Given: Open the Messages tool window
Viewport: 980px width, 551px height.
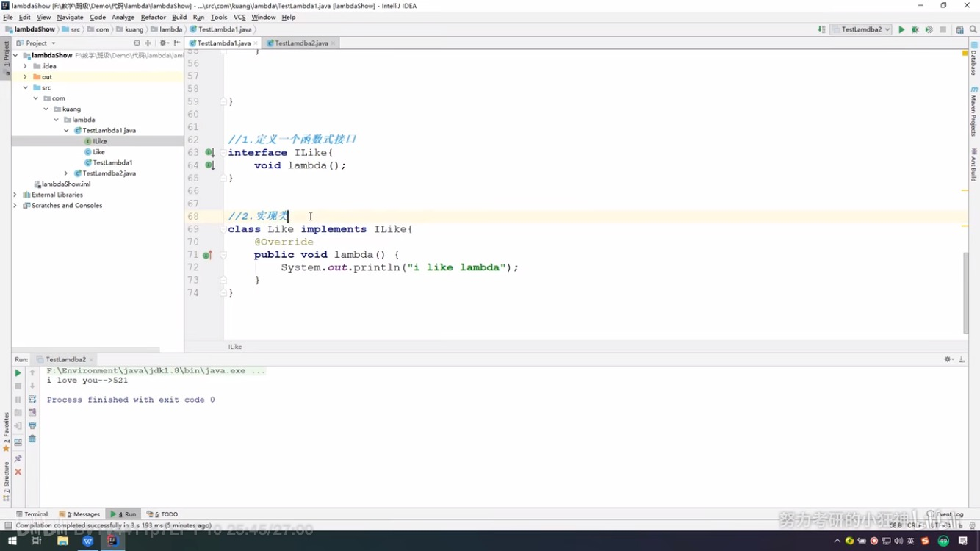Looking at the screenshot, I should [x=79, y=514].
